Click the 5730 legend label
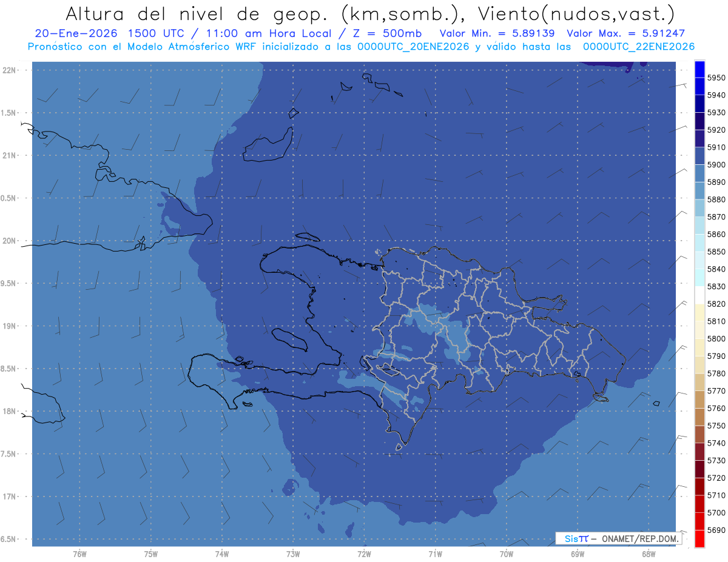The height and width of the screenshot is (562, 728). [716, 461]
